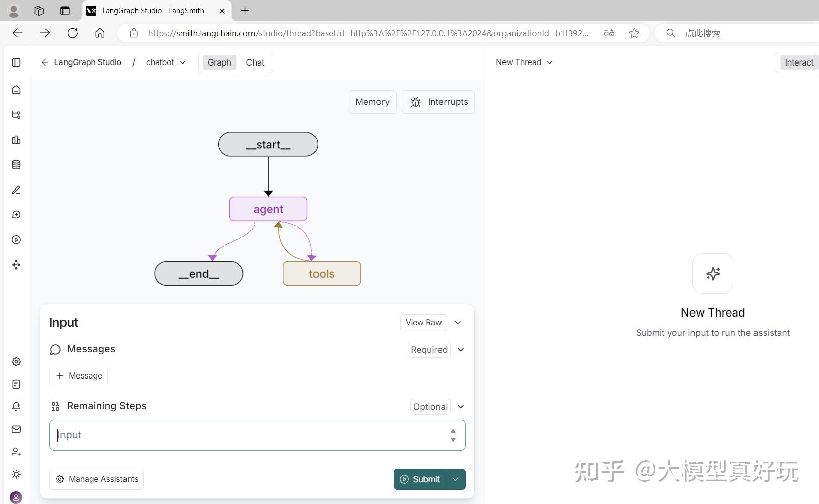819x504 pixels.
Task: Open the pencil annotation icon in sidebar
Action: [16, 190]
